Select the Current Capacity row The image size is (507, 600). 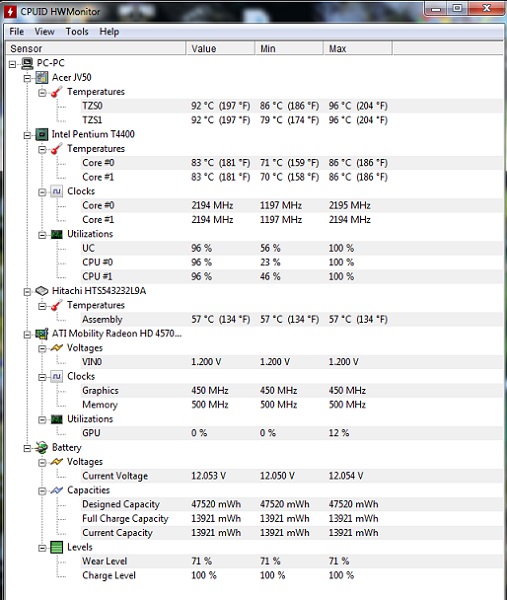(291, 533)
